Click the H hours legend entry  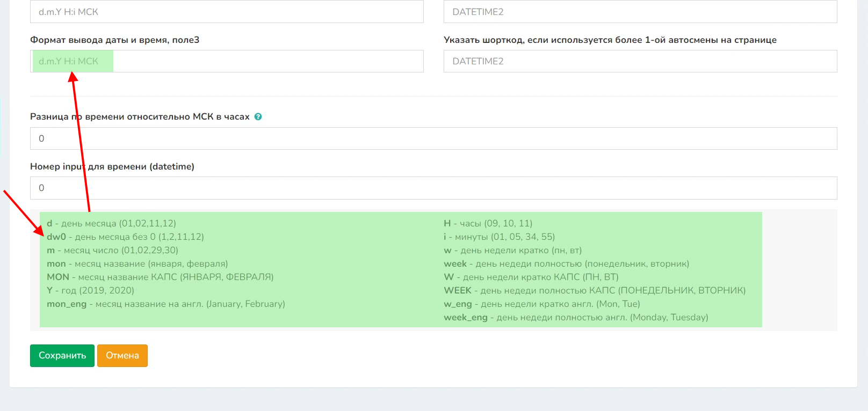coord(488,223)
